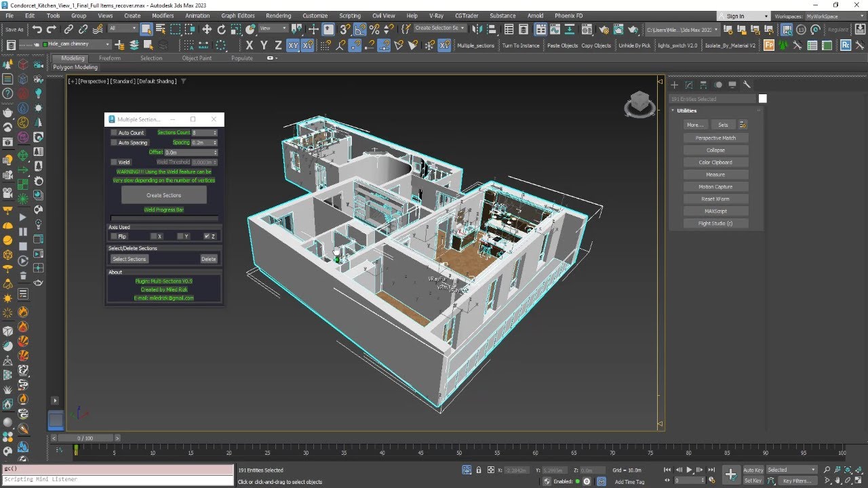Open the Rendering menu
This screenshot has height=488, width=868.
pyautogui.click(x=278, y=16)
